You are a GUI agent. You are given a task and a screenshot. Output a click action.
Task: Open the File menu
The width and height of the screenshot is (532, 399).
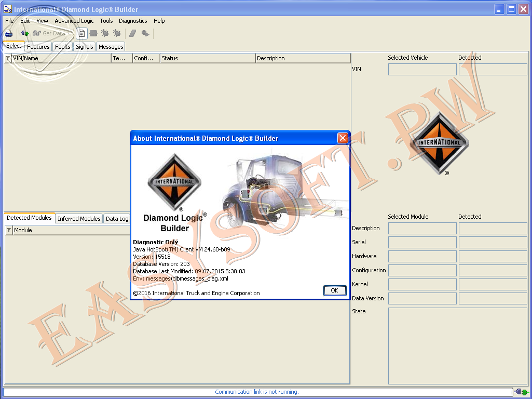(x=9, y=21)
